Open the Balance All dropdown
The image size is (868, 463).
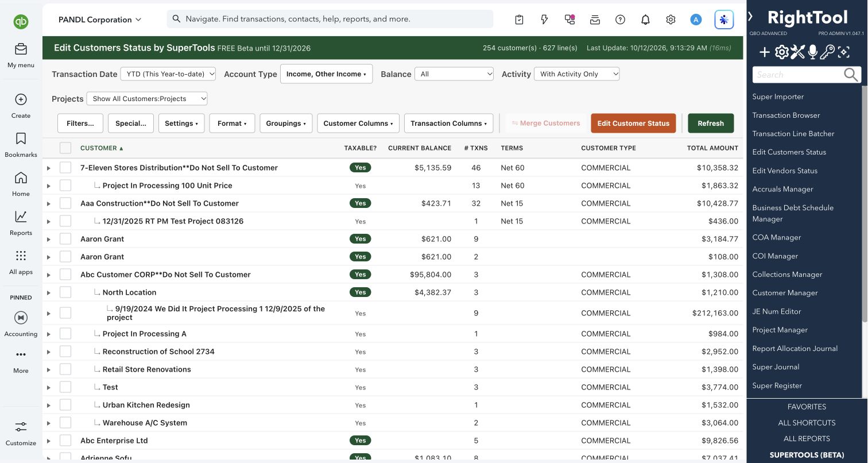tap(454, 74)
